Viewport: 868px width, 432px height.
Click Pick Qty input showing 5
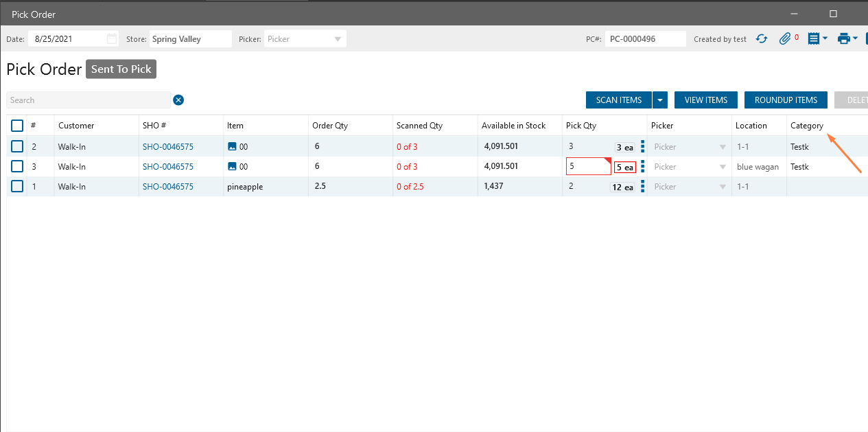[588, 166]
